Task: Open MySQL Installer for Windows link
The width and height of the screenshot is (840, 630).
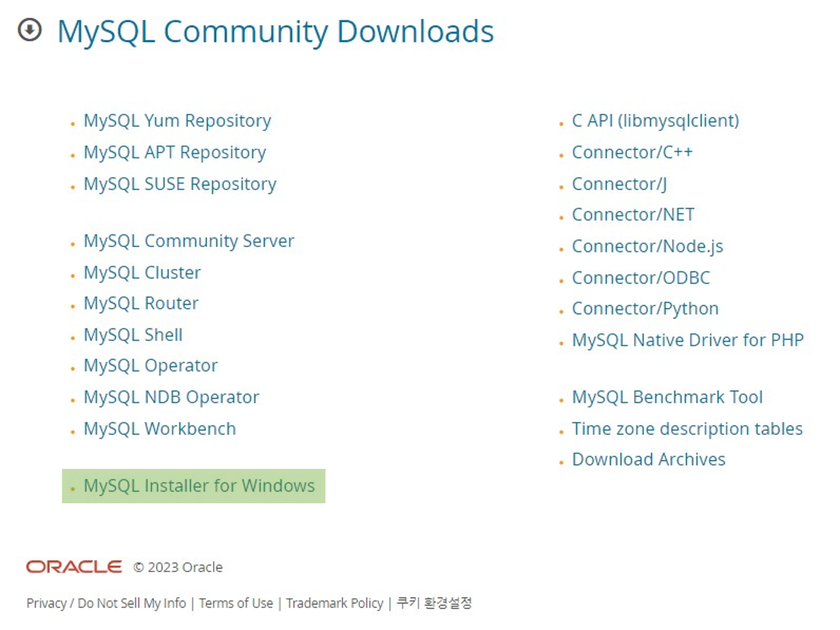Action: 199,485
